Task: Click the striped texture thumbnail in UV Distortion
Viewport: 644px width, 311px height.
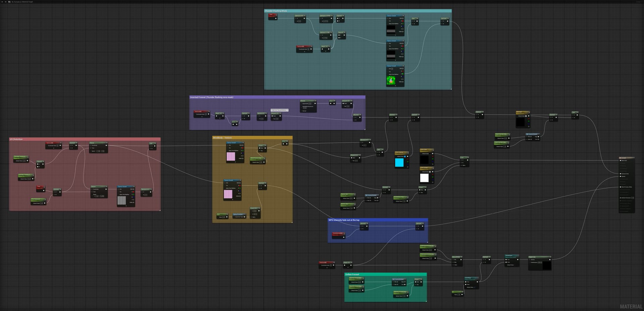Action: coord(121,201)
